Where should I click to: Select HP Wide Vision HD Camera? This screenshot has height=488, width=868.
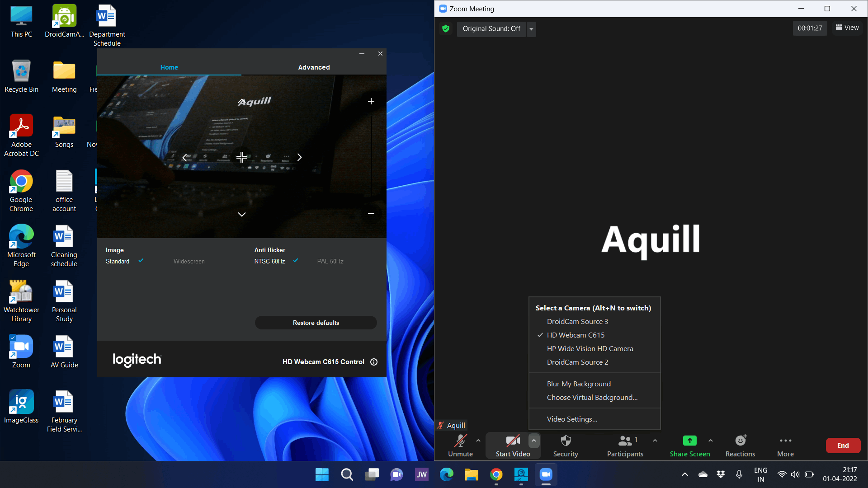click(x=590, y=349)
